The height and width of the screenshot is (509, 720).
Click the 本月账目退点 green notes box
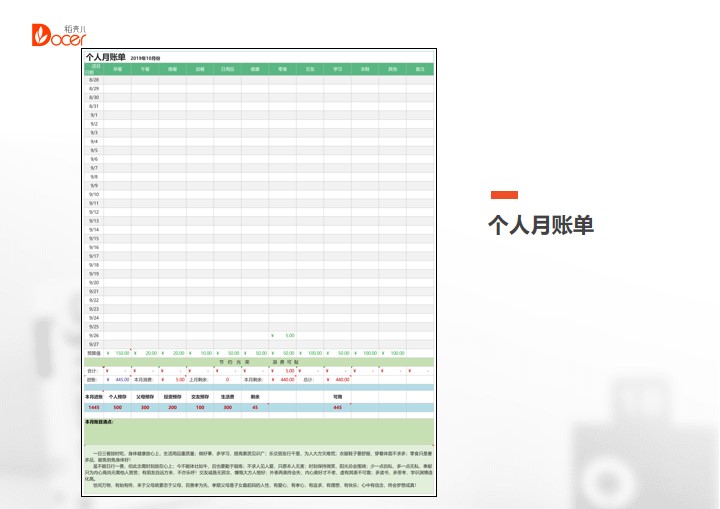[258, 432]
